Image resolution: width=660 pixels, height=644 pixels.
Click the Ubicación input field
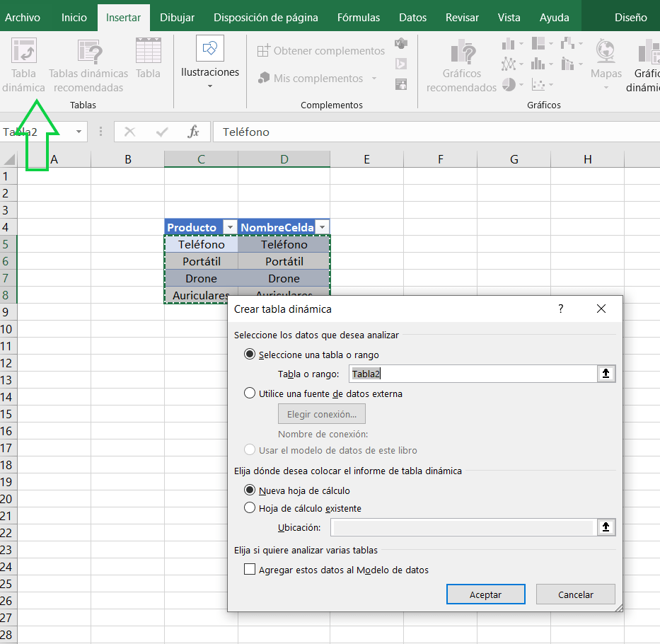463,527
